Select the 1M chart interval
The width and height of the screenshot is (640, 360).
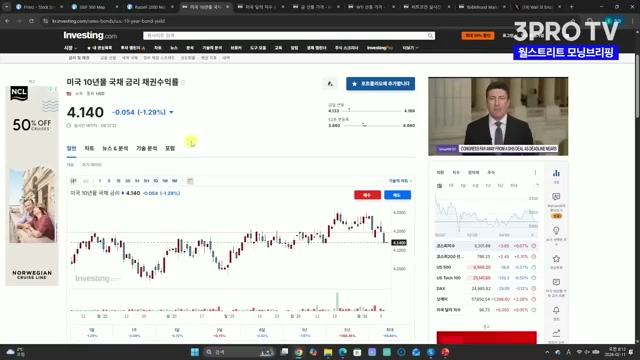click(x=174, y=181)
